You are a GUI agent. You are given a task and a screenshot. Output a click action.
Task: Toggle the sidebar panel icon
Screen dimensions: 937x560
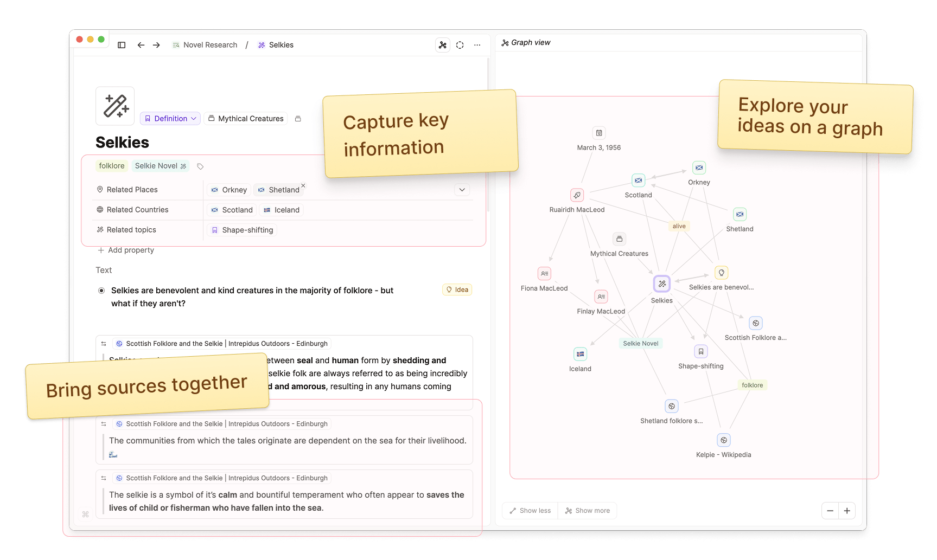pyautogui.click(x=122, y=45)
